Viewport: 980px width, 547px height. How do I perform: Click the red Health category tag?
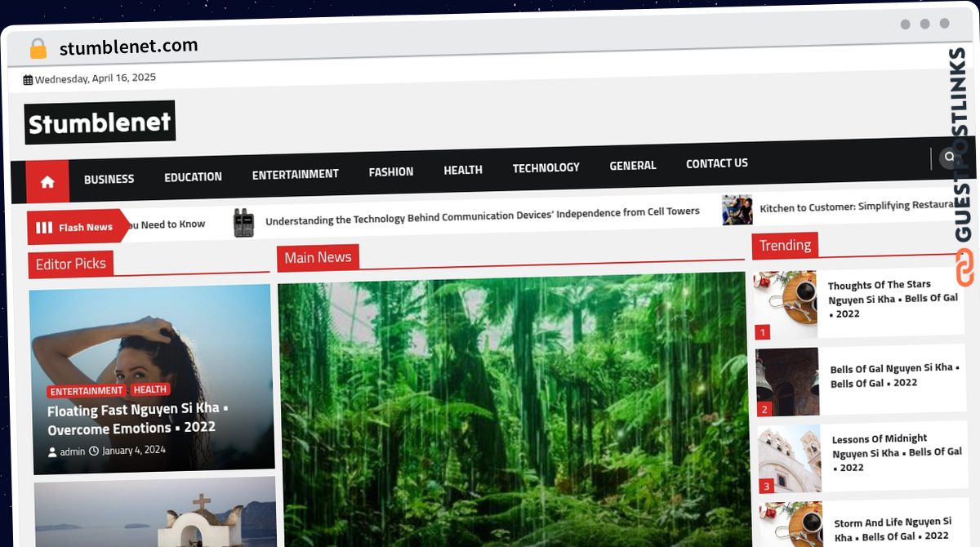(150, 389)
